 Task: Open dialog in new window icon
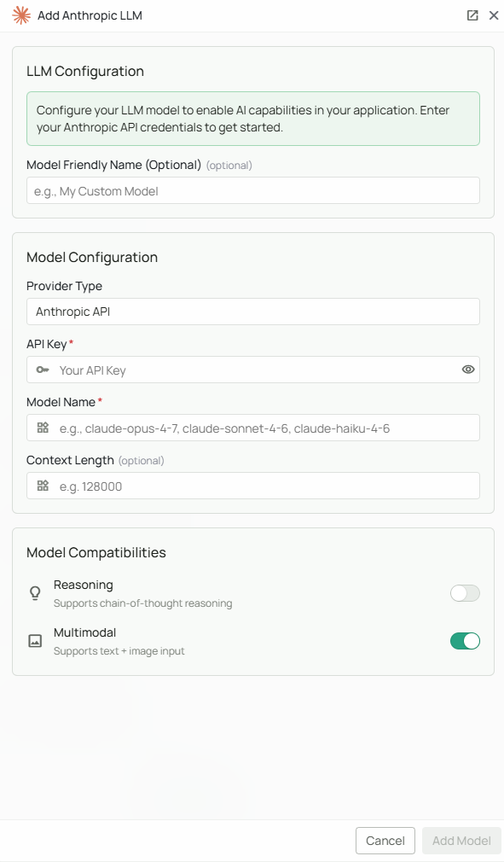[x=472, y=15]
